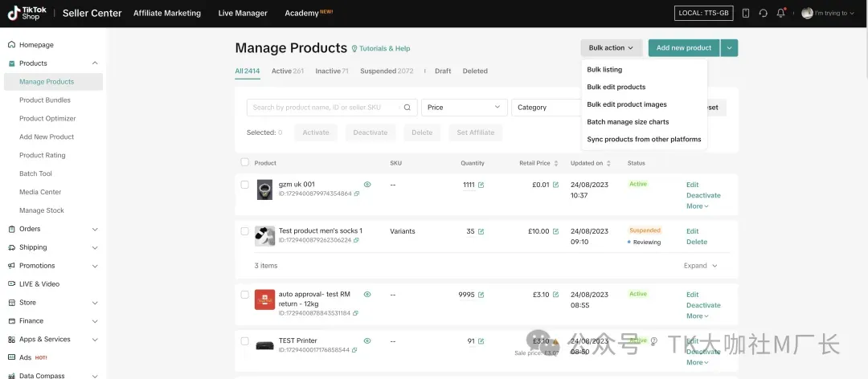Switch to the Suspended tab
The image size is (868, 379).
tap(387, 71)
